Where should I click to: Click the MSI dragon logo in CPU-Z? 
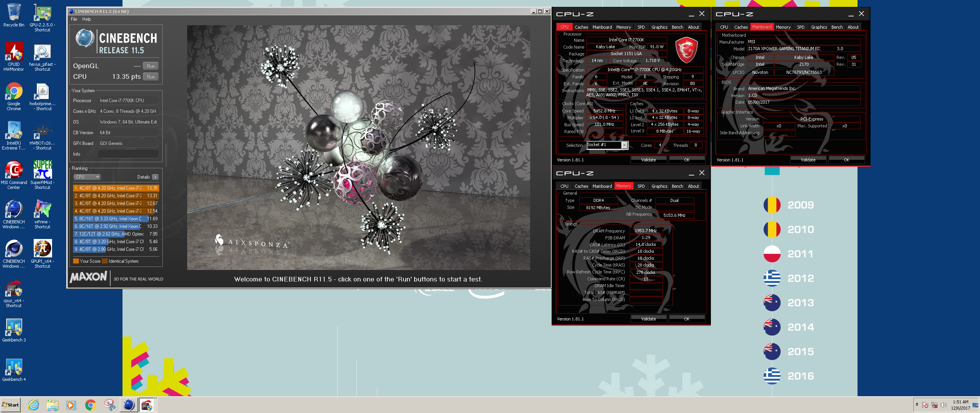[x=687, y=50]
